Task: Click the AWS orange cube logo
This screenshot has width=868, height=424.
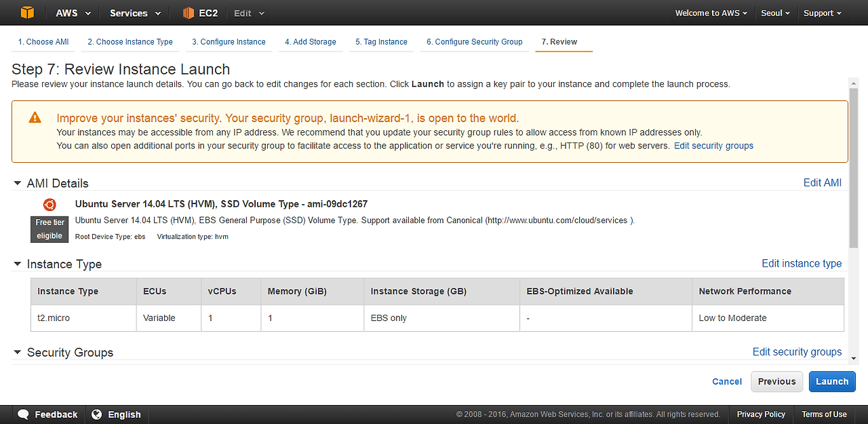Action: point(26,13)
